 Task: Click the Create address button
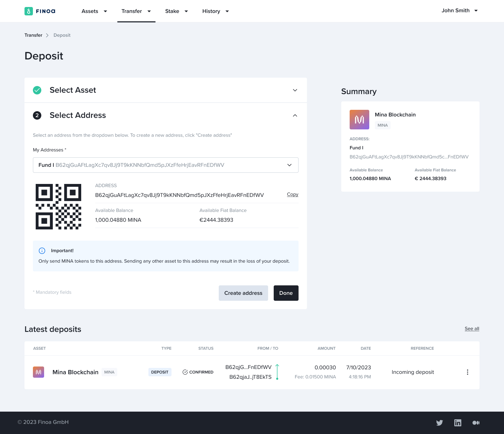(x=243, y=293)
